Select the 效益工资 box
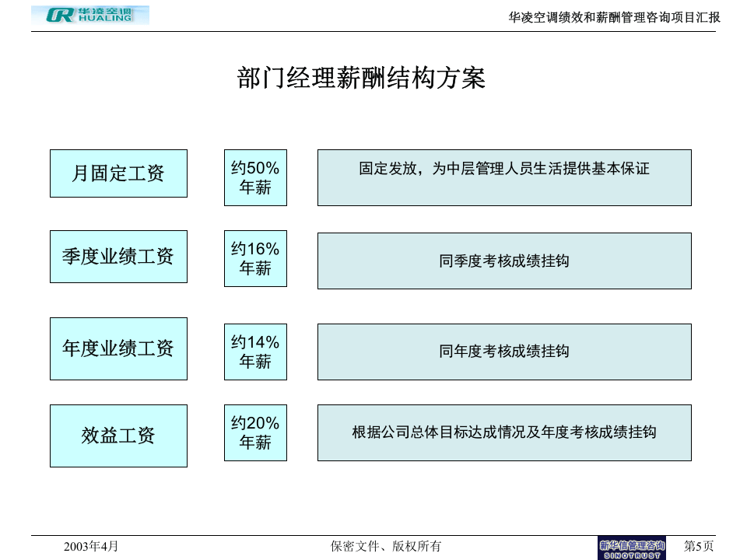Screen dimensions: 747x560 (118, 436)
